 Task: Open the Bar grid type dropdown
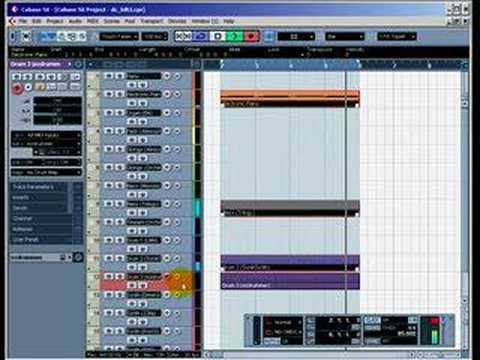[345, 36]
